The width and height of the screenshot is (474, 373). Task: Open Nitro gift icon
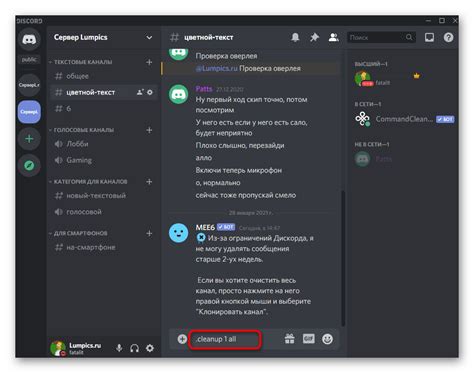click(x=290, y=339)
